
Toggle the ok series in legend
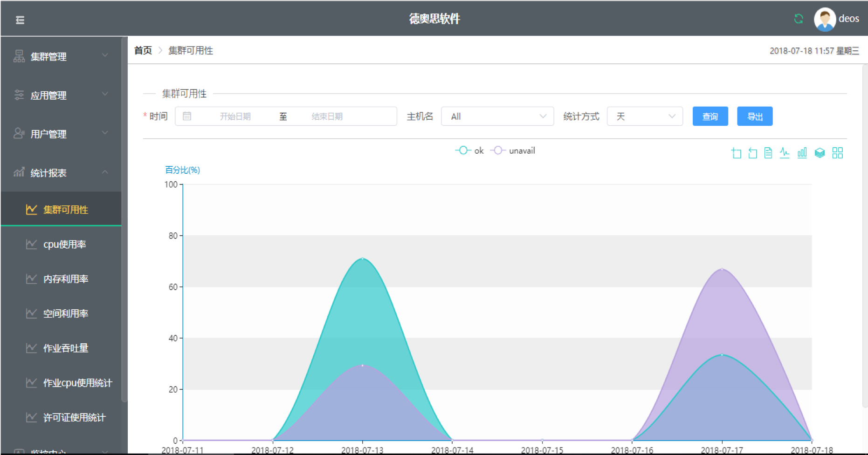(x=469, y=150)
